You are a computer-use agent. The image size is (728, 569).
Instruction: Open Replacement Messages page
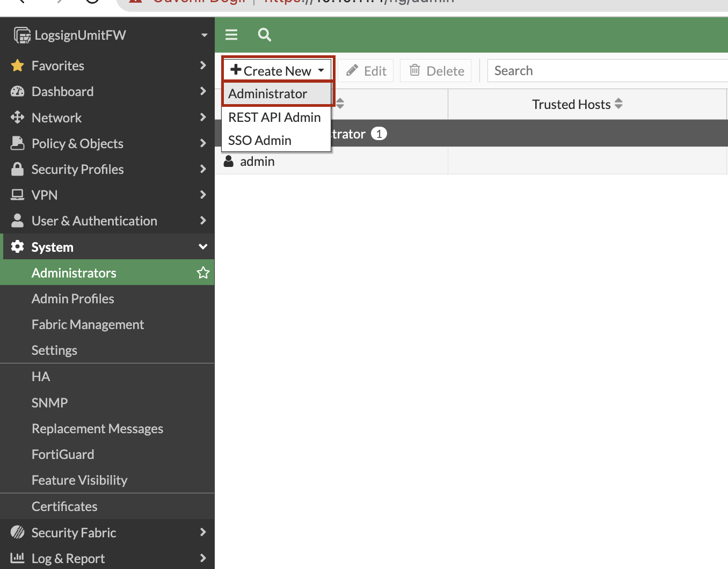(x=107, y=428)
